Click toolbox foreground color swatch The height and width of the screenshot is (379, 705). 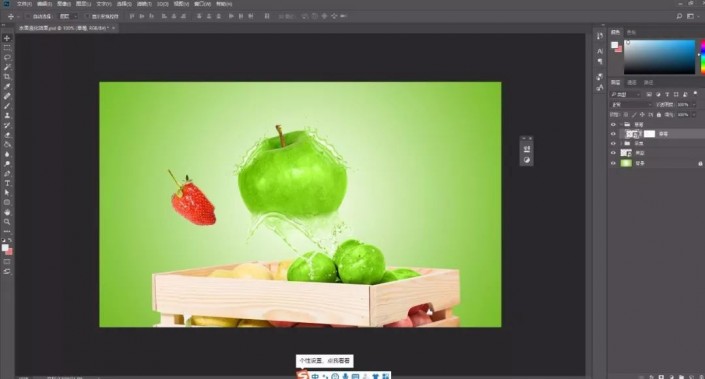5,248
